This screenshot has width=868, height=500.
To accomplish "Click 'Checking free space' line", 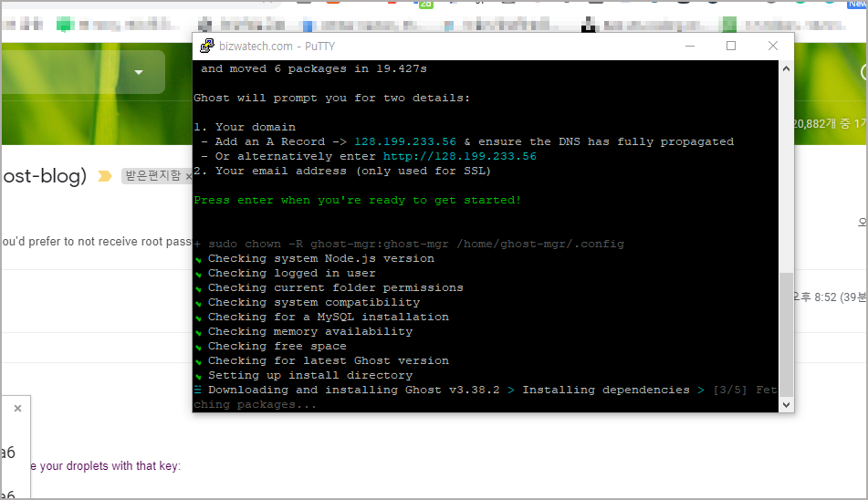I will (277, 346).
